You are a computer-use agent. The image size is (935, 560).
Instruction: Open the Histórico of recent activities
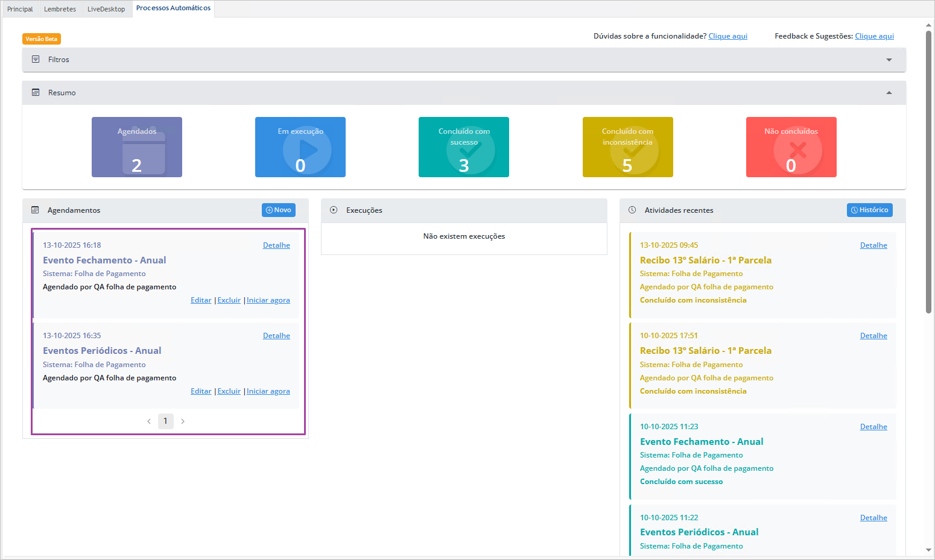(x=869, y=210)
